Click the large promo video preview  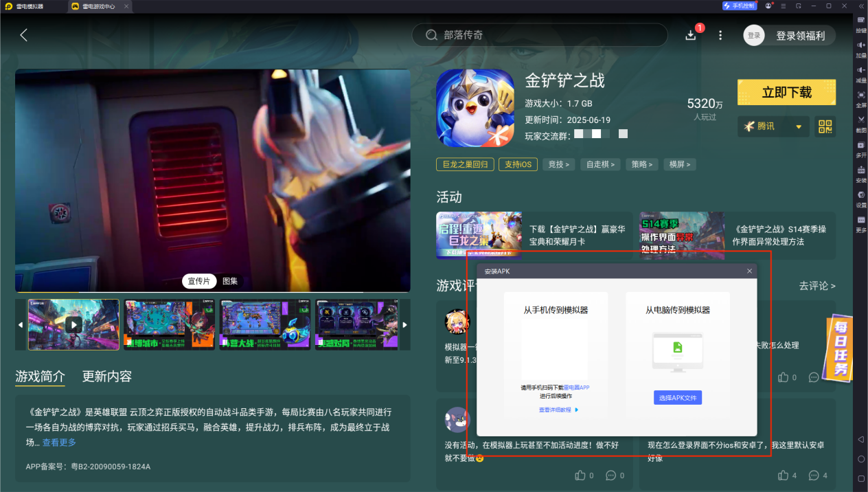click(213, 181)
